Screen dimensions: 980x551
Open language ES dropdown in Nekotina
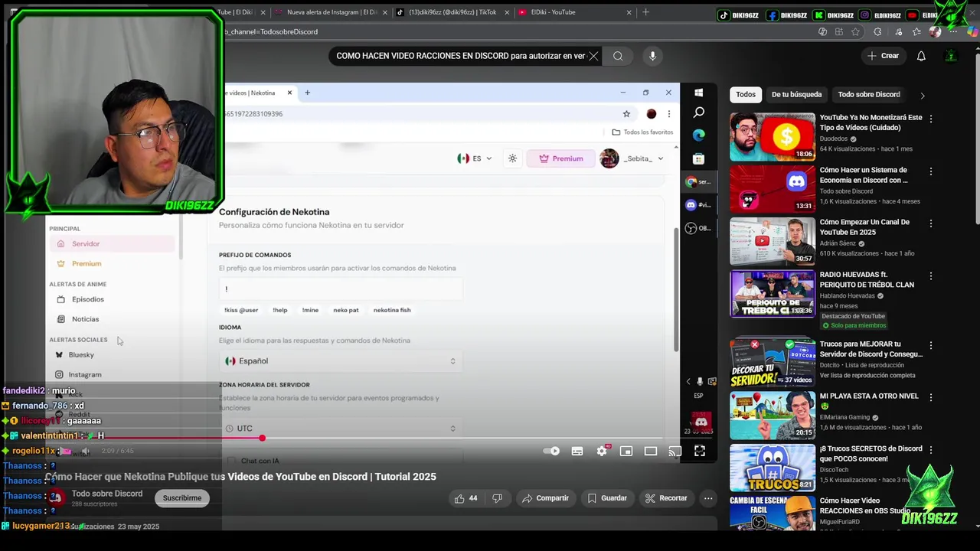pyautogui.click(x=475, y=158)
